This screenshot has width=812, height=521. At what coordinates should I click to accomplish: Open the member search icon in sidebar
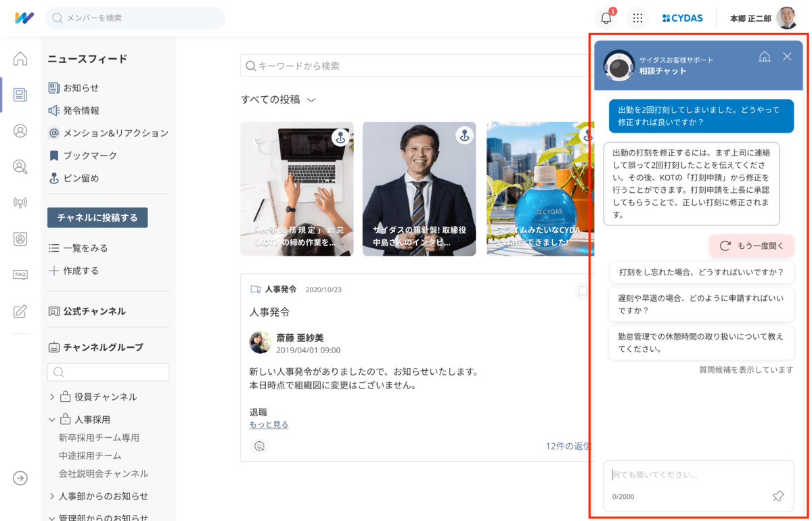click(x=20, y=166)
